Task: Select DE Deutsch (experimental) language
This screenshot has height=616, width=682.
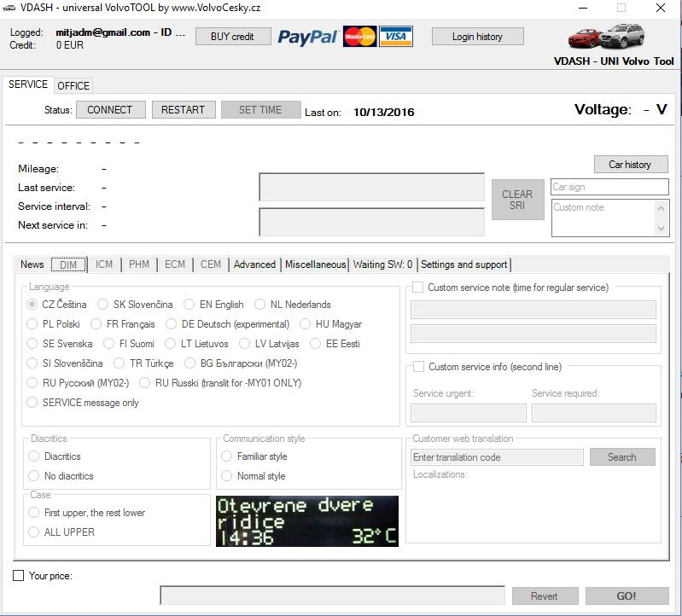Action: (x=228, y=324)
